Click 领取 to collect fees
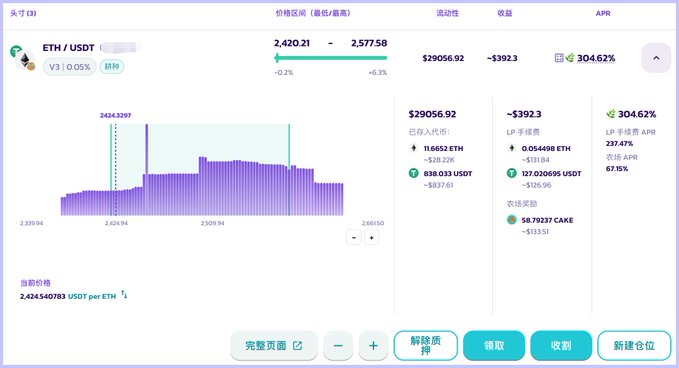The width and height of the screenshot is (679, 368). tap(494, 345)
